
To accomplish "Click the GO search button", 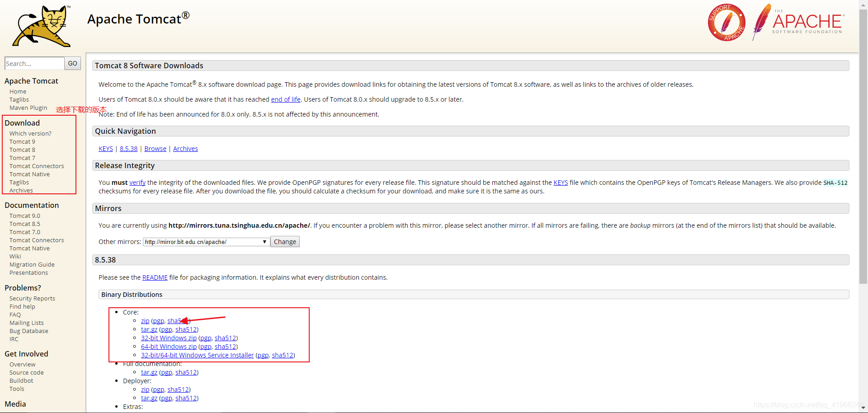I will click(73, 63).
